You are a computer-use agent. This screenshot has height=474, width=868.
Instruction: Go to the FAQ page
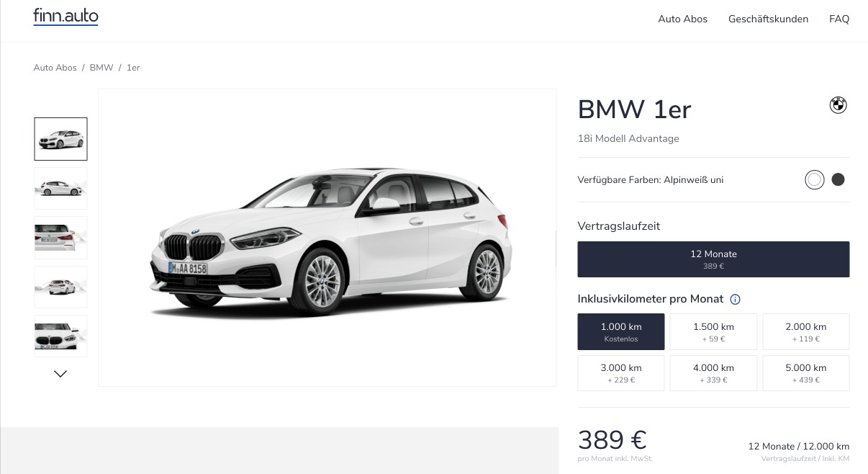pos(839,19)
